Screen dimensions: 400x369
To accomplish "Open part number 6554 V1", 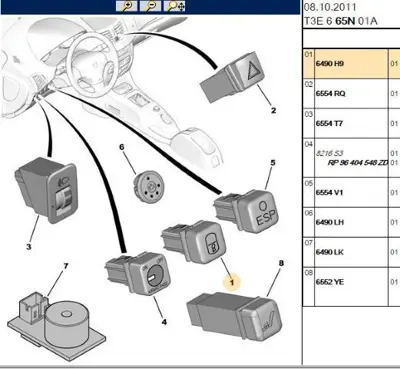I will point(329,192).
